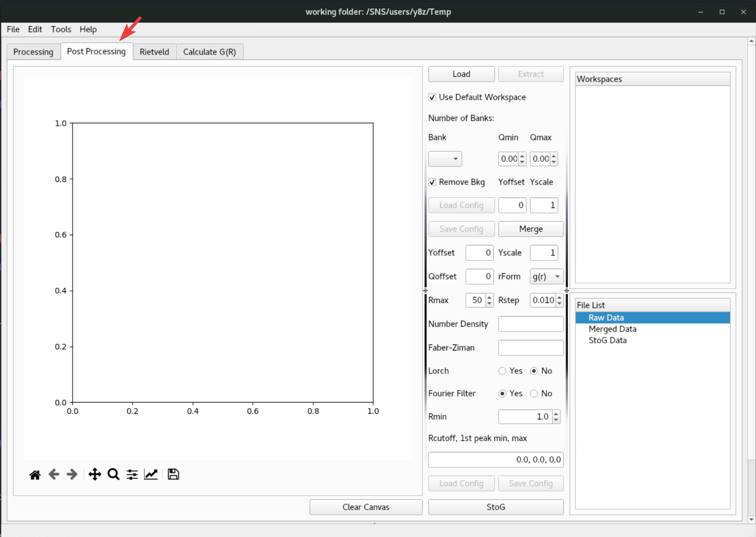Viewport: 756px width, 537px height.
Task: Click the forward arrow in plot toolbar
Action: pyautogui.click(x=72, y=474)
